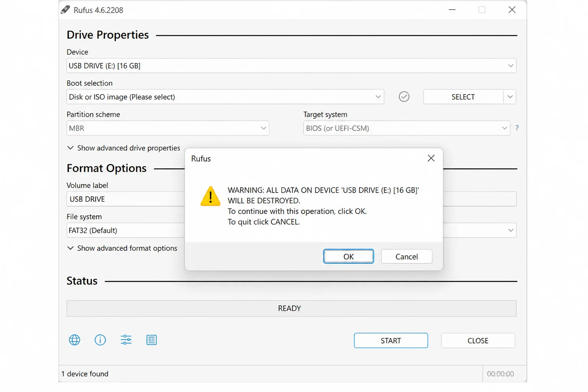Open the Target system dropdown

[x=407, y=128]
